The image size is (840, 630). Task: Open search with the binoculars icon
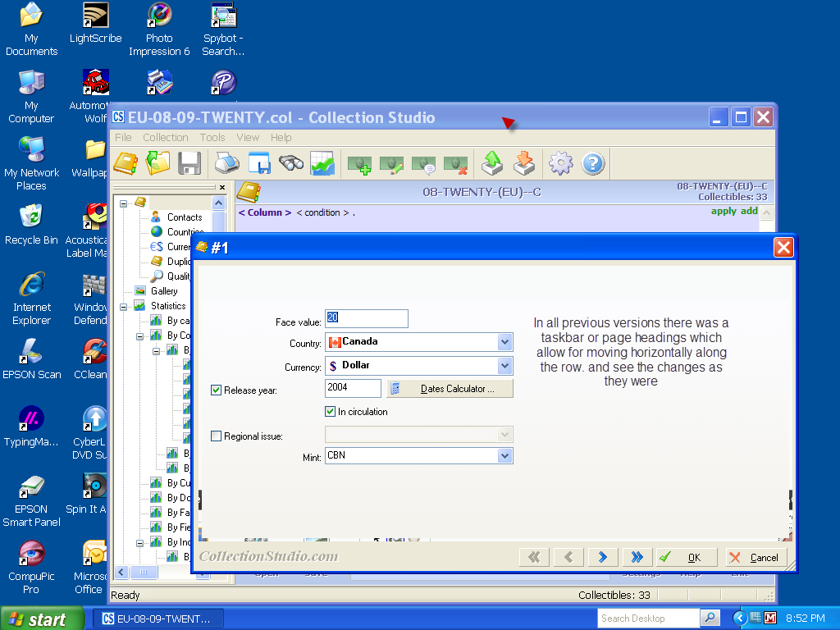click(x=291, y=163)
